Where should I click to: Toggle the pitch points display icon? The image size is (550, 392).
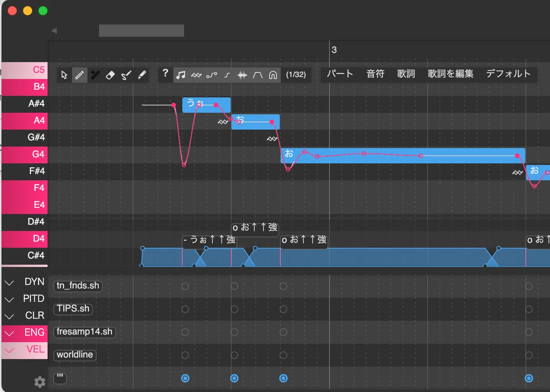click(x=211, y=75)
